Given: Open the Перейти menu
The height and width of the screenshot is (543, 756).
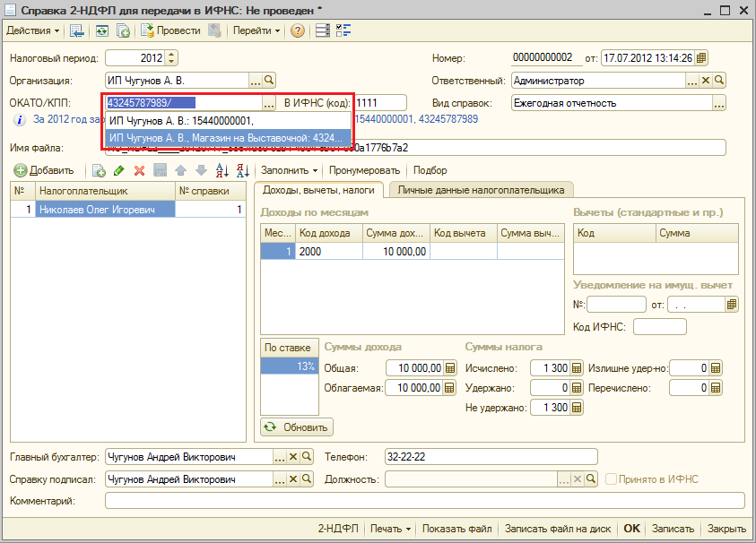Looking at the screenshot, I should pos(256,30).
